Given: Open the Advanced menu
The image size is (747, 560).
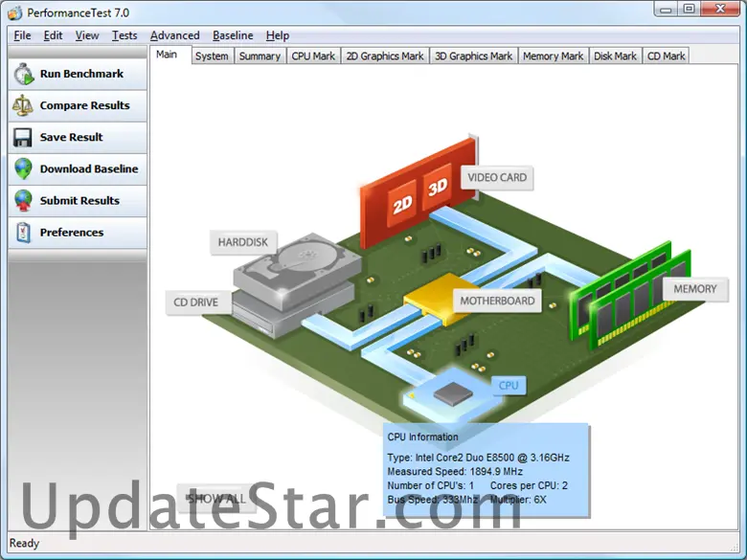Looking at the screenshot, I should click(x=175, y=35).
